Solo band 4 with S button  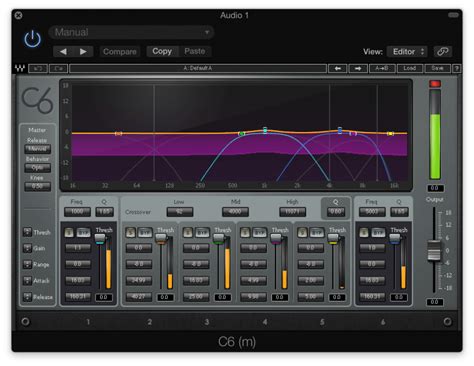(x=245, y=232)
